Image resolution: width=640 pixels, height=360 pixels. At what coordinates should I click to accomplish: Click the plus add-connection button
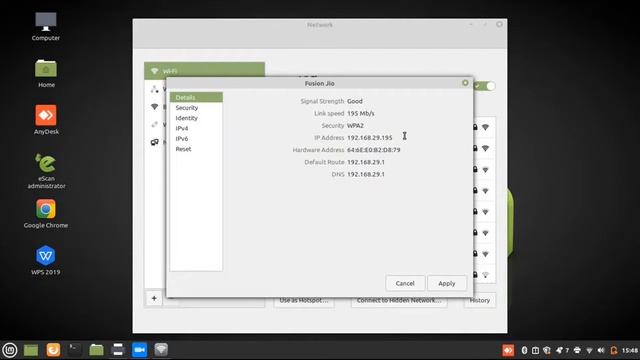point(154,298)
